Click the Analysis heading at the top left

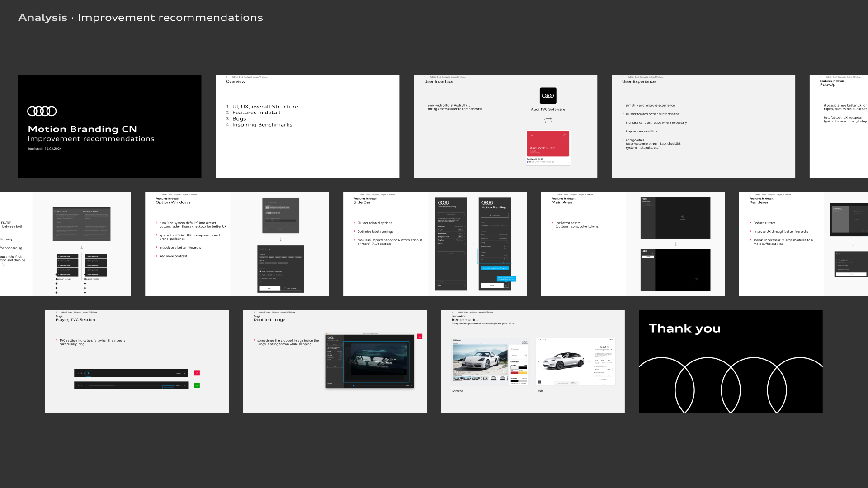pyautogui.click(x=42, y=18)
